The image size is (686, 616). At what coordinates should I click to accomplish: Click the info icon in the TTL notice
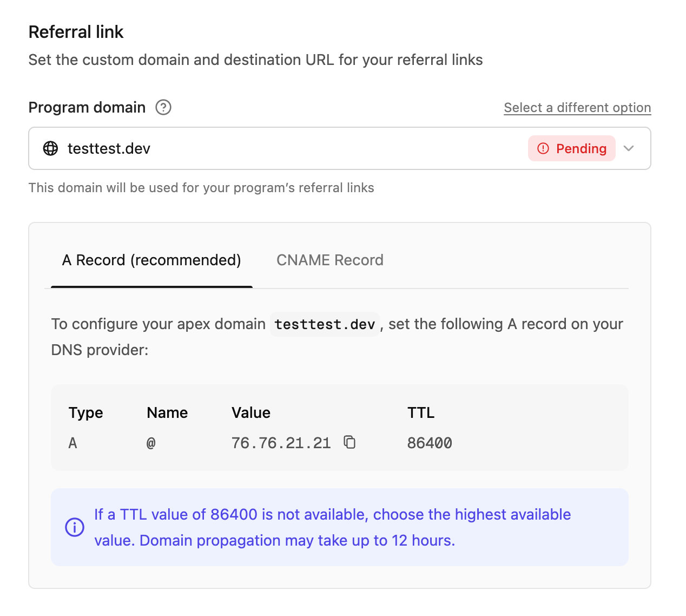75,527
